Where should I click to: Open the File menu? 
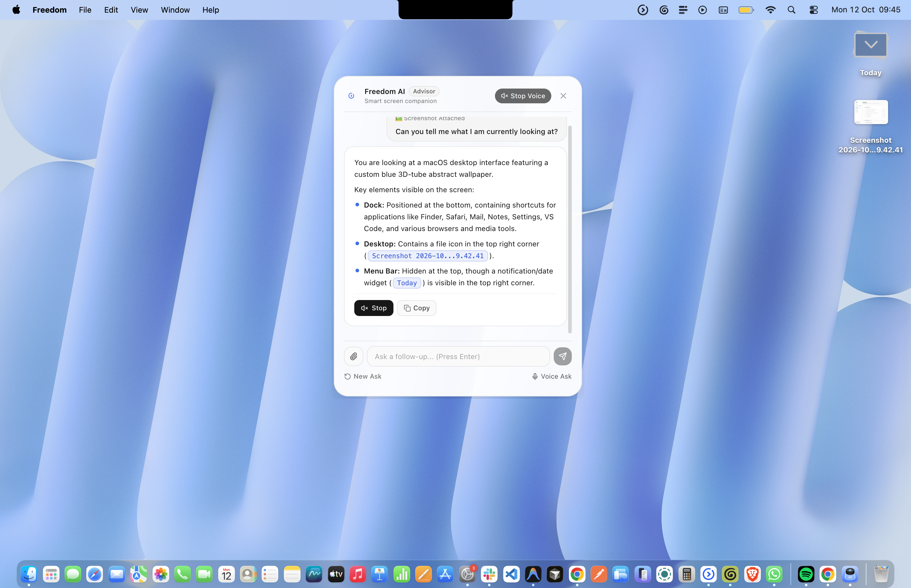(85, 10)
